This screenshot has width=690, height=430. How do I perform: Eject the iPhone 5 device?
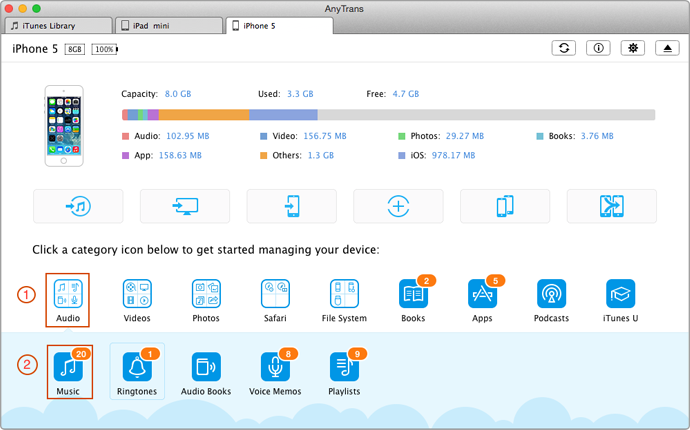click(x=667, y=48)
